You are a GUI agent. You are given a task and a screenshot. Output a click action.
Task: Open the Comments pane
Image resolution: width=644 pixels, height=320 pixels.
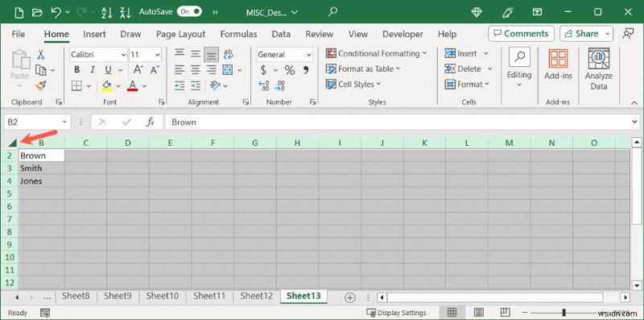(521, 34)
